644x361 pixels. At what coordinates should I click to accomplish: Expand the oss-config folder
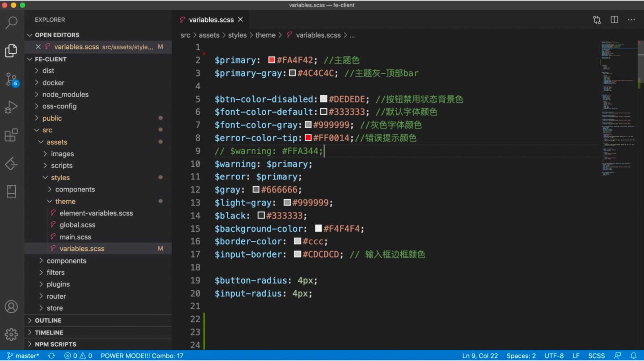[x=98, y=106]
